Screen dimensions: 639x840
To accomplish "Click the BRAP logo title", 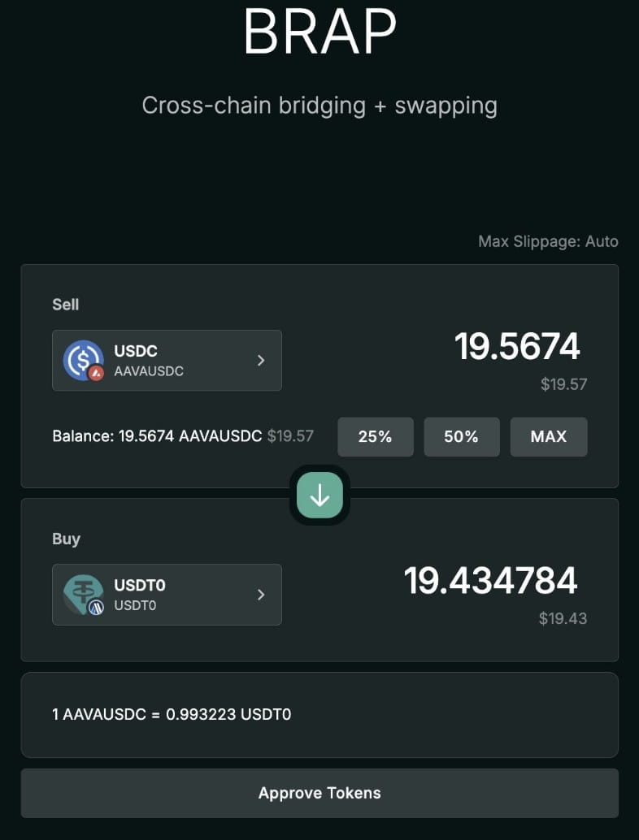I will [x=319, y=31].
